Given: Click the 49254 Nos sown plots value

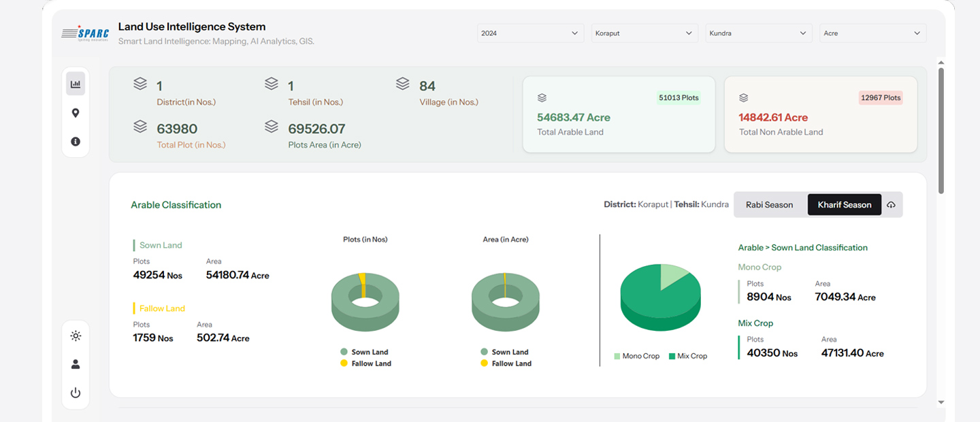Looking at the screenshot, I should [158, 275].
